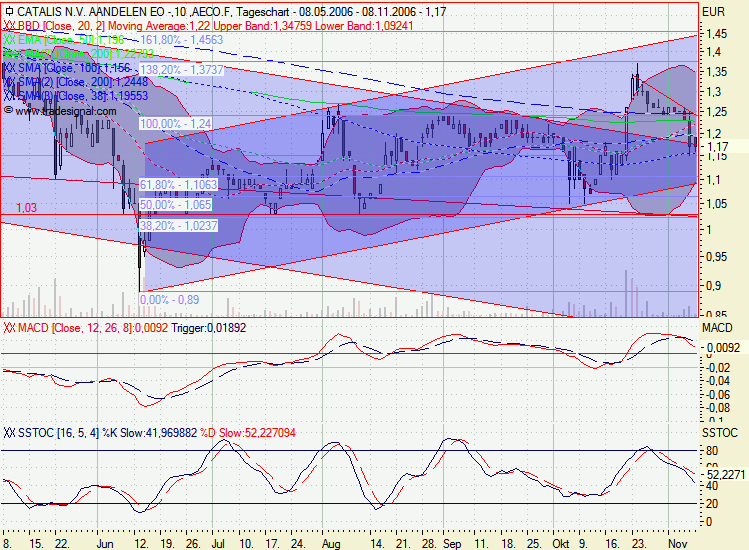Click the 100,00% - 1,24 Fibonacci label
749x550 pixels.
[176, 123]
